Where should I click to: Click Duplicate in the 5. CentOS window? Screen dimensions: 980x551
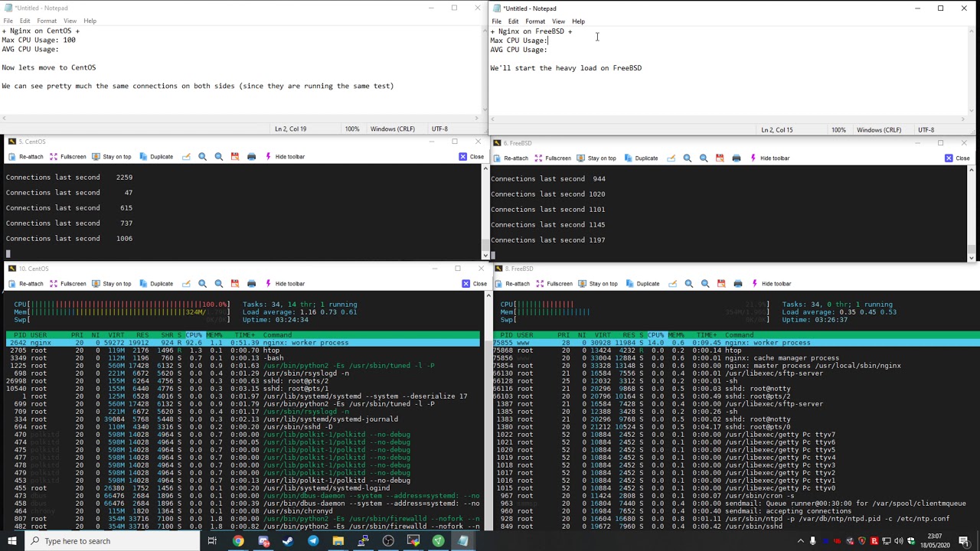tap(156, 157)
